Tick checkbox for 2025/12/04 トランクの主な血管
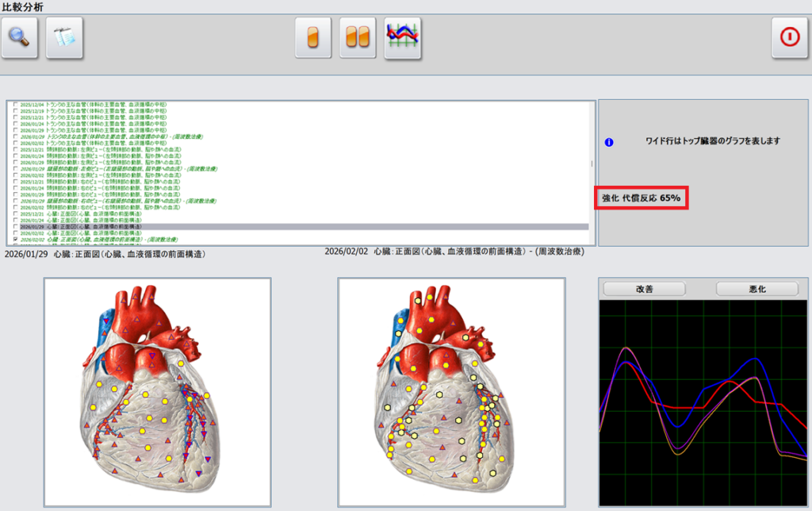Viewport: 812px width, 511px height. tap(16, 106)
